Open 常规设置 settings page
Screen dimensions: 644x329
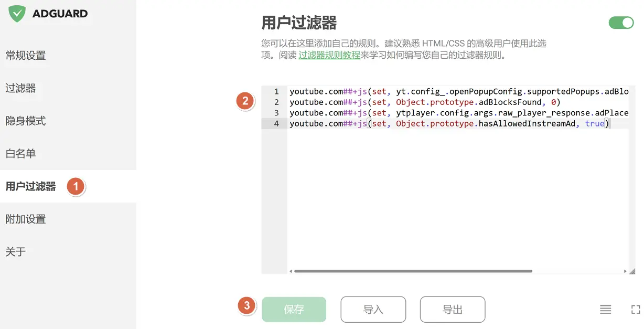click(x=26, y=56)
